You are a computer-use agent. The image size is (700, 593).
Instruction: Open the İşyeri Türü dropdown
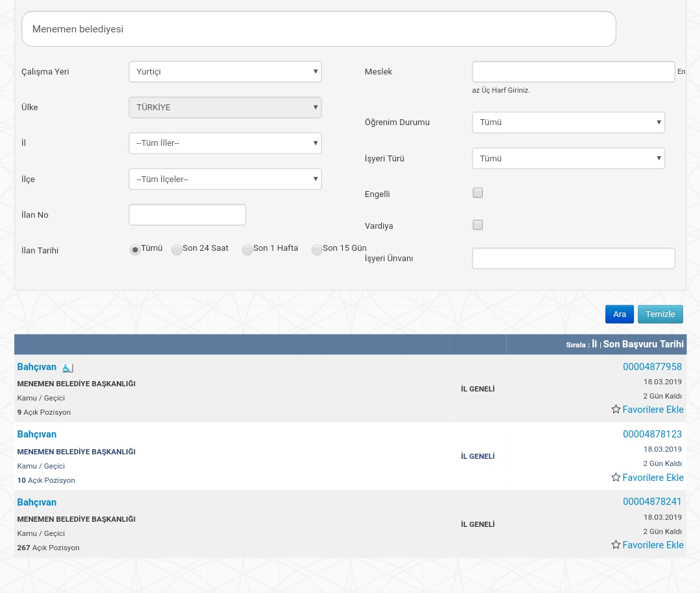568,159
